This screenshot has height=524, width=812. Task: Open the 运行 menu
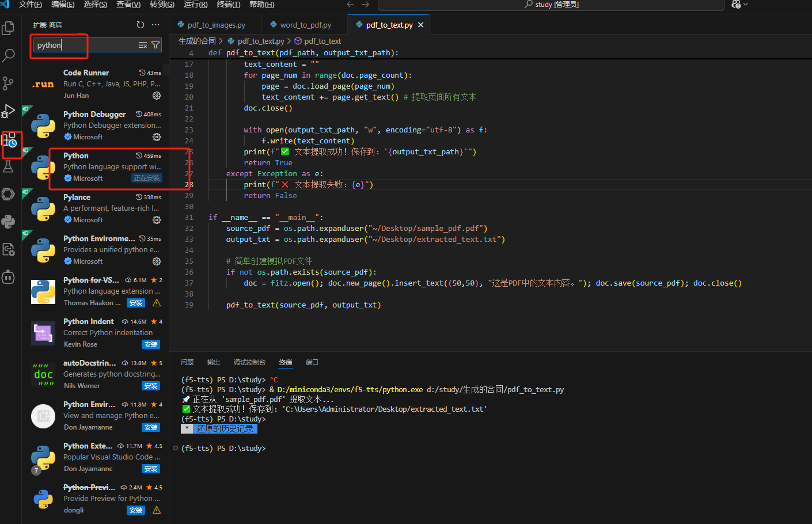click(x=195, y=4)
